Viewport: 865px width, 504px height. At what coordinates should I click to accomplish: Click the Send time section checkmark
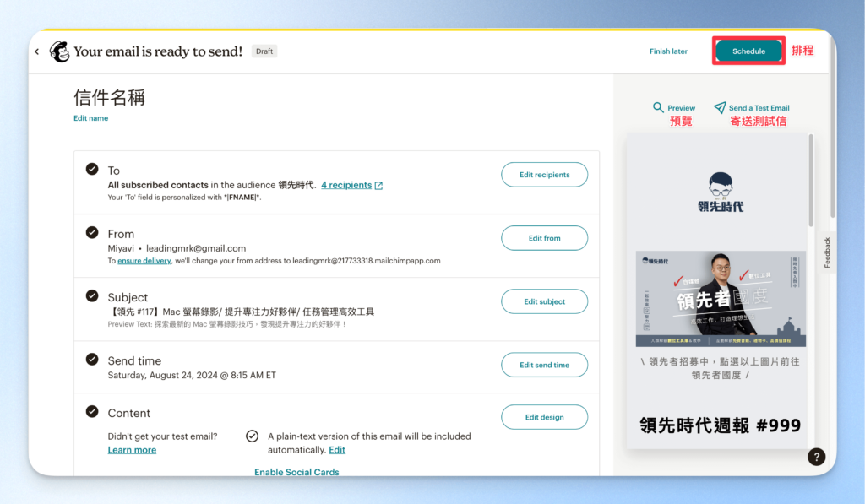(x=92, y=360)
